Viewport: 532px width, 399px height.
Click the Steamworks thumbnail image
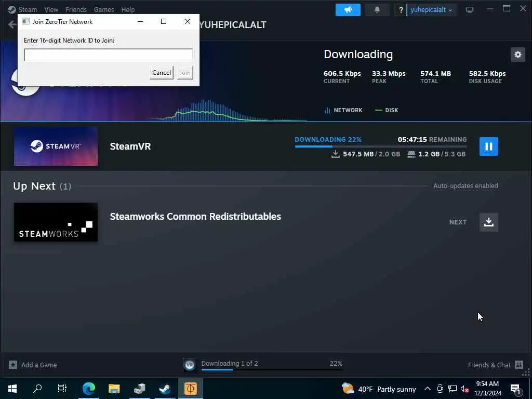tap(56, 222)
